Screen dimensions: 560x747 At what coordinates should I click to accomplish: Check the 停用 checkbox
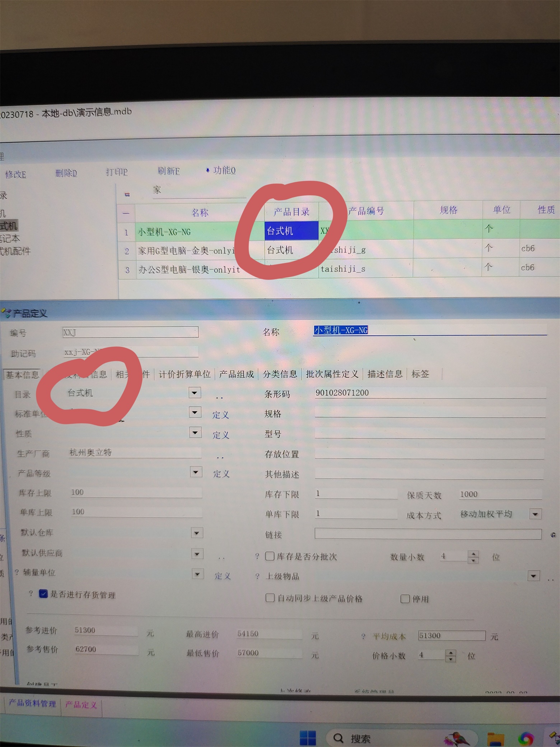point(405,599)
